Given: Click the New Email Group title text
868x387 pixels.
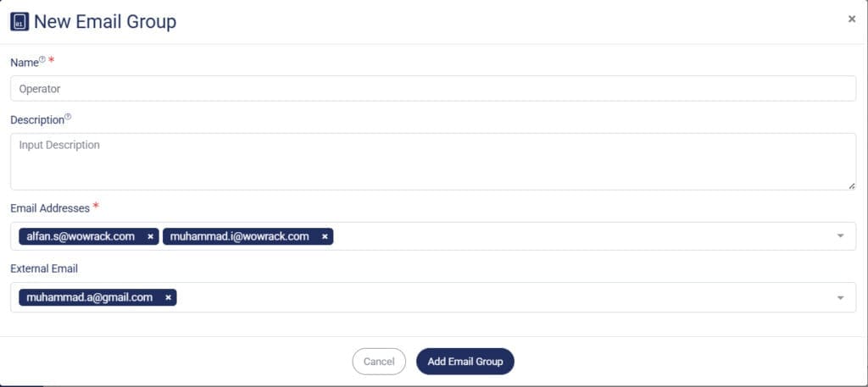Looking at the screenshot, I should tap(105, 22).
